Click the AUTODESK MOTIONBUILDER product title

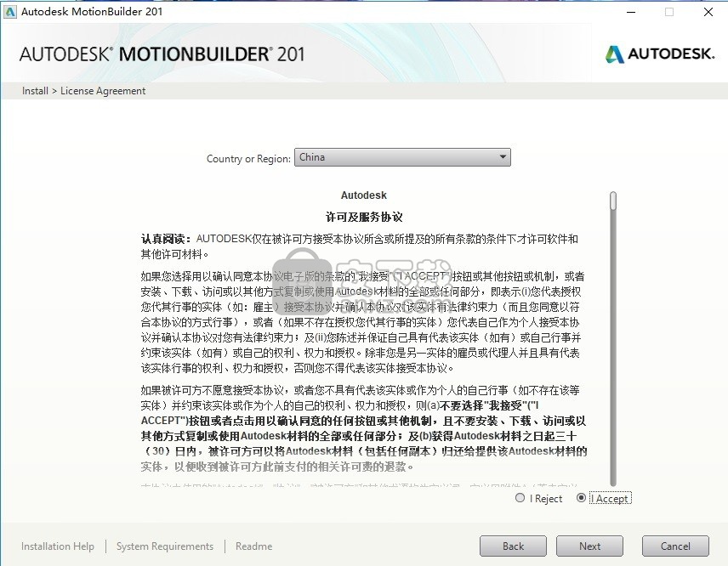[162, 54]
